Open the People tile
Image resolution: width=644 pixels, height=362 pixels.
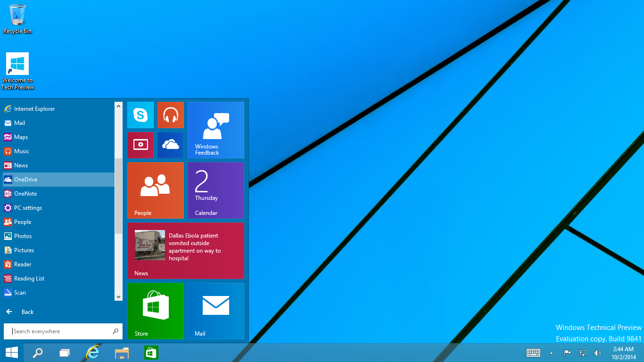coord(156,190)
